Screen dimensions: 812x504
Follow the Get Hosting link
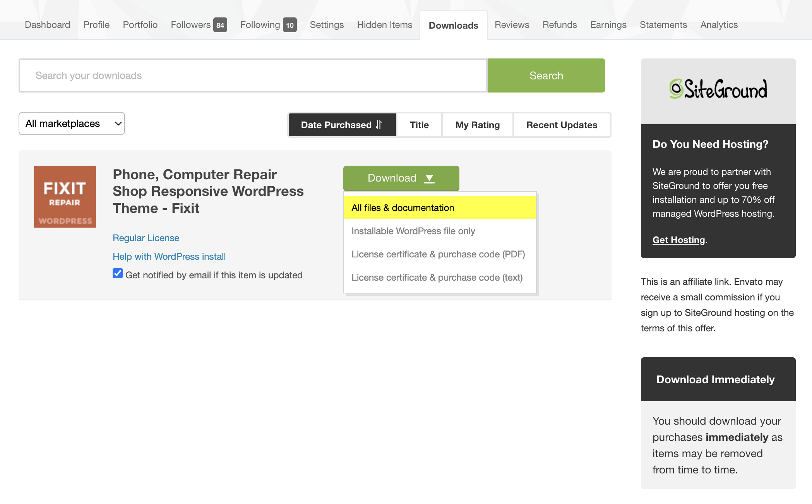click(678, 240)
